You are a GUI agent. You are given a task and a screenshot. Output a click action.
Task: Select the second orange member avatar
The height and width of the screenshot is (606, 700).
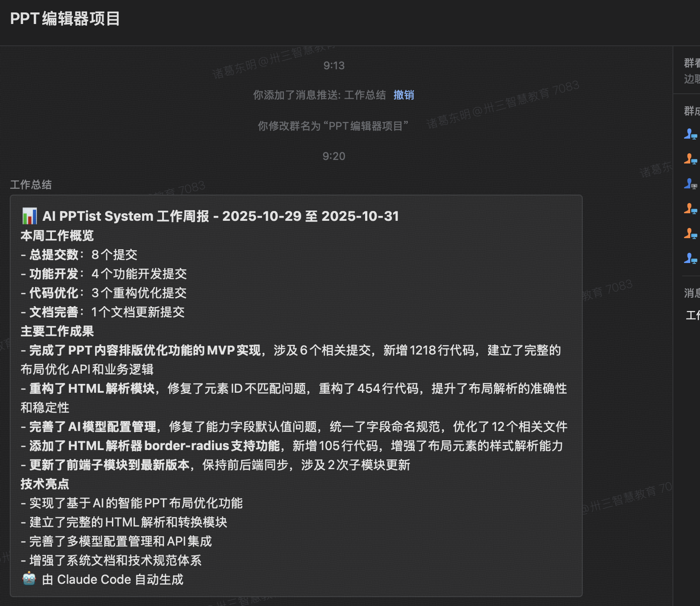690,208
